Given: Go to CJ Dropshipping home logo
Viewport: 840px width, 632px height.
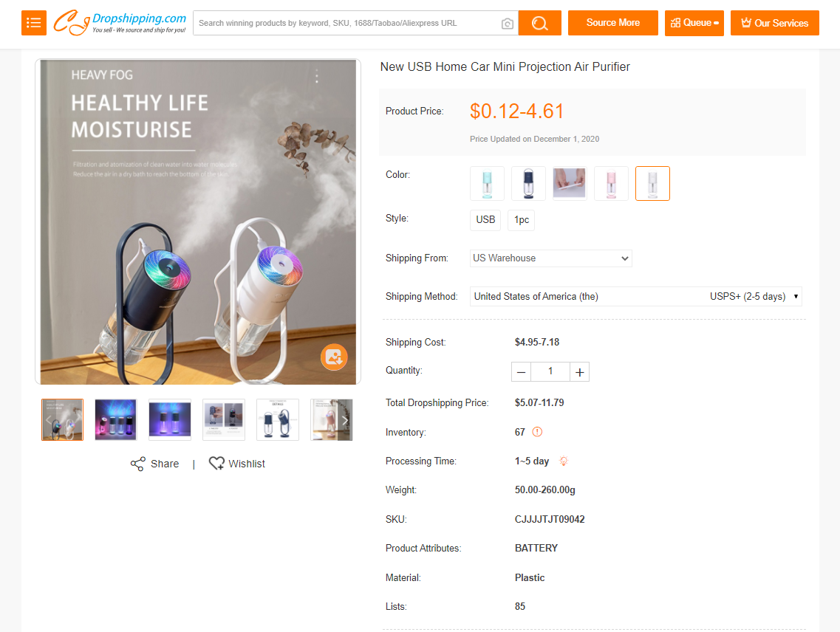Looking at the screenshot, I should click(x=120, y=23).
